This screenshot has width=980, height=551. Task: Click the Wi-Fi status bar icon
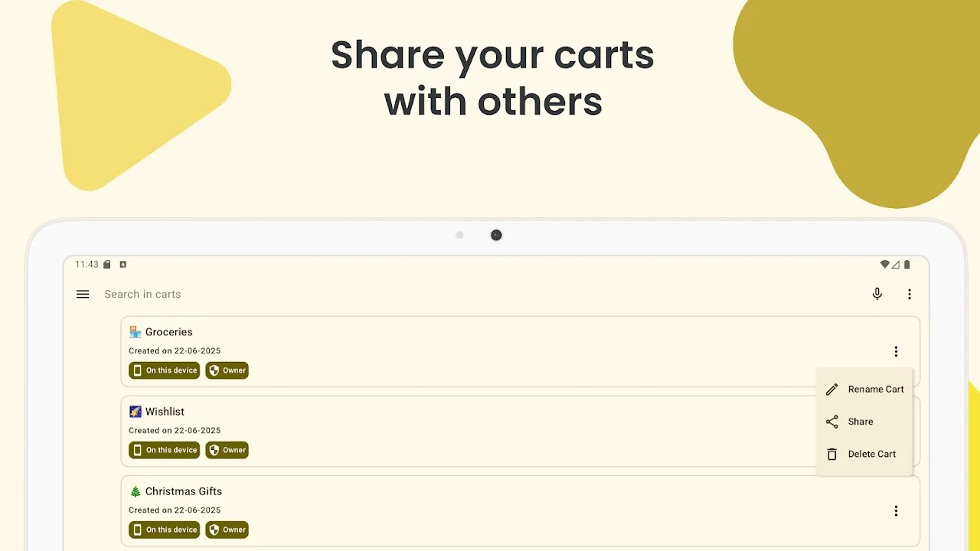click(x=885, y=265)
